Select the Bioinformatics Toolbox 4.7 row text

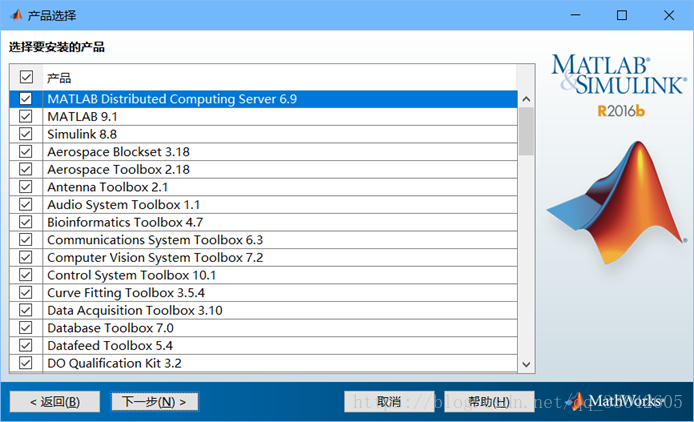pyautogui.click(x=125, y=222)
